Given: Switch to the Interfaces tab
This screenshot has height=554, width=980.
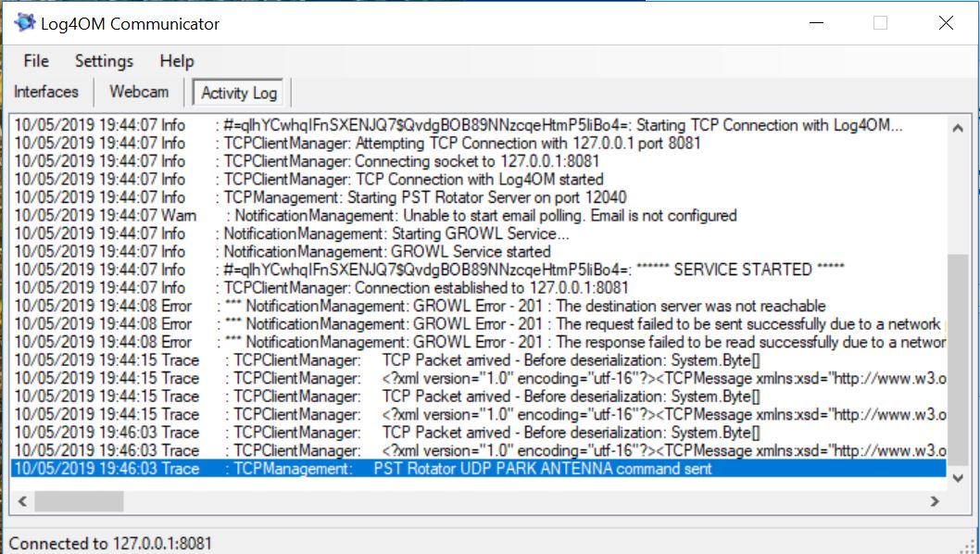Looking at the screenshot, I should coord(46,92).
